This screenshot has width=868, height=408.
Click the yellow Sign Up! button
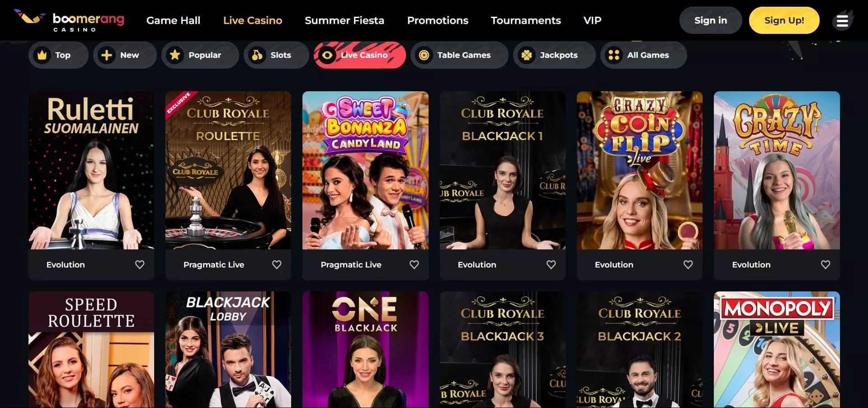click(x=784, y=20)
